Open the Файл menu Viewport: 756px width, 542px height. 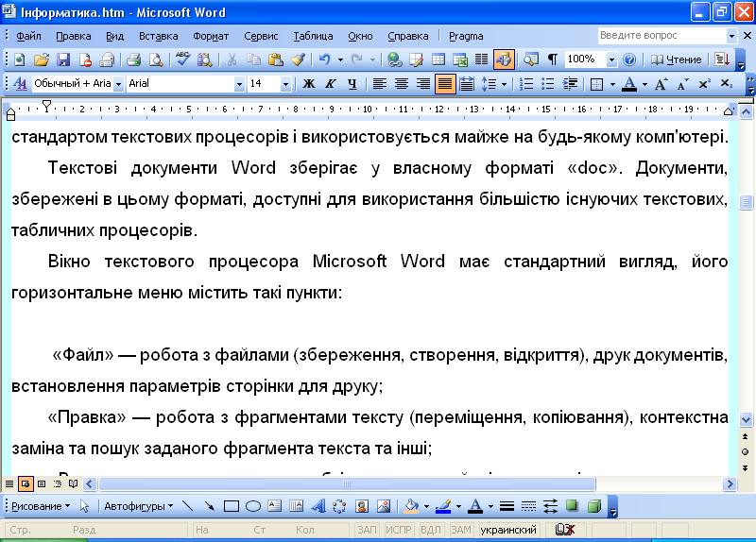[28, 36]
